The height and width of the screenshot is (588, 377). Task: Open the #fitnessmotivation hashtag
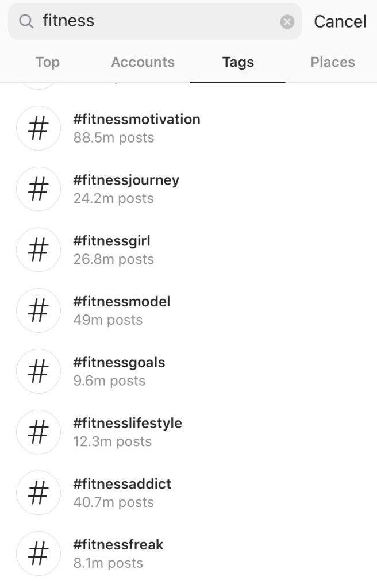click(137, 120)
